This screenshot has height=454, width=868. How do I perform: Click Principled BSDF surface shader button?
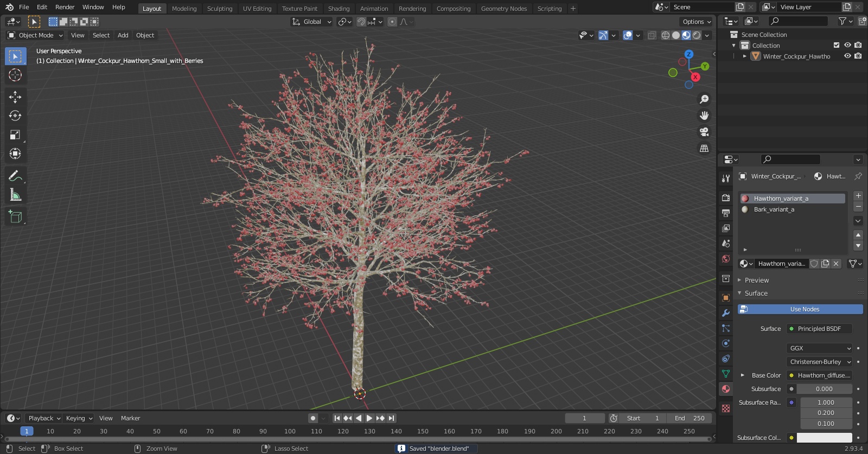(x=819, y=329)
